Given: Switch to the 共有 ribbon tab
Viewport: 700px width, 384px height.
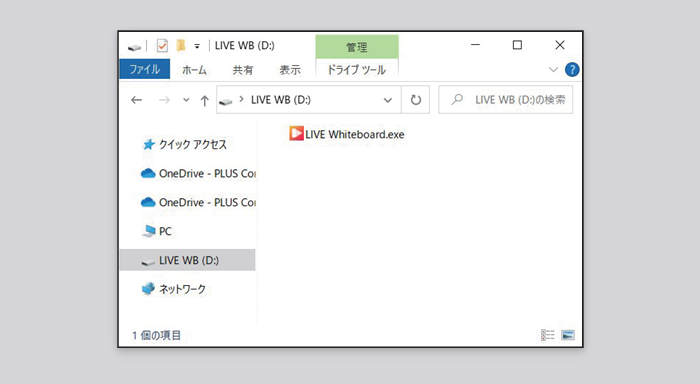Looking at the screenshot, I should point(243,70).
